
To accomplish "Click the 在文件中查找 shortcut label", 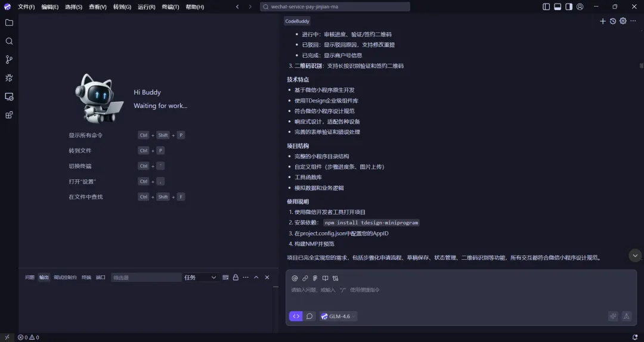I will click(85, 197).
